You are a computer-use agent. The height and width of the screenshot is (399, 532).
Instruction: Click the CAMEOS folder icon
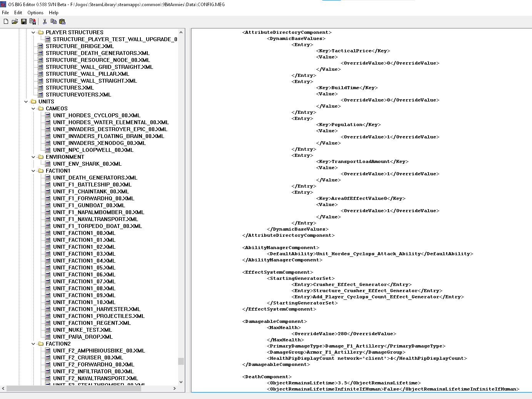coord(40,108)
